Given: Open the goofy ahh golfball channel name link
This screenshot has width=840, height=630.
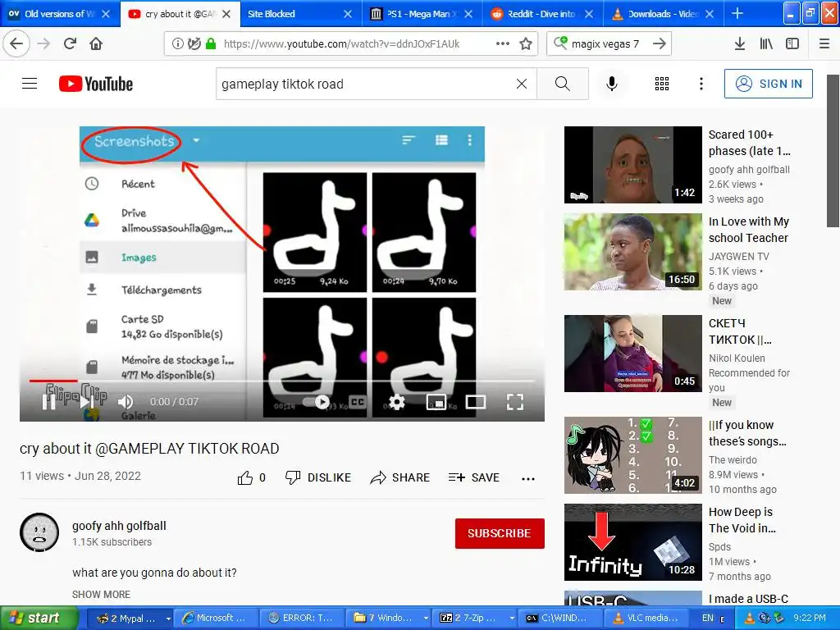Looking at the screenshot, I should (119, 526).
